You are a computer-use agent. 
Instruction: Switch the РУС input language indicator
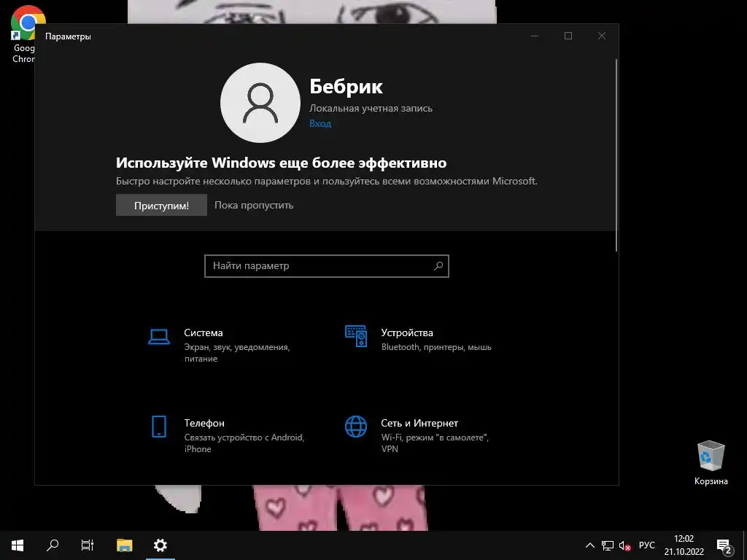(646, 545)
